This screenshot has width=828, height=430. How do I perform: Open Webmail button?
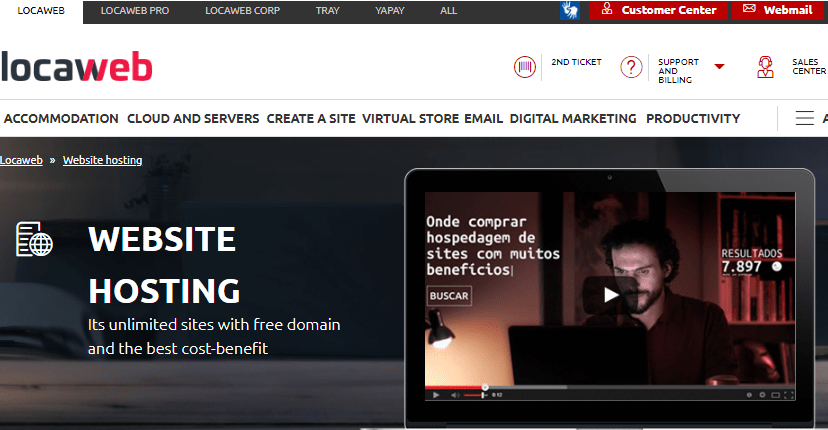(778, 10)
